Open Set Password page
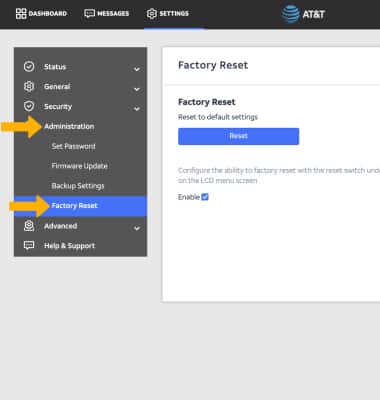Image resolution: width=380 pixels, height=400 pixels. point(74,146)
